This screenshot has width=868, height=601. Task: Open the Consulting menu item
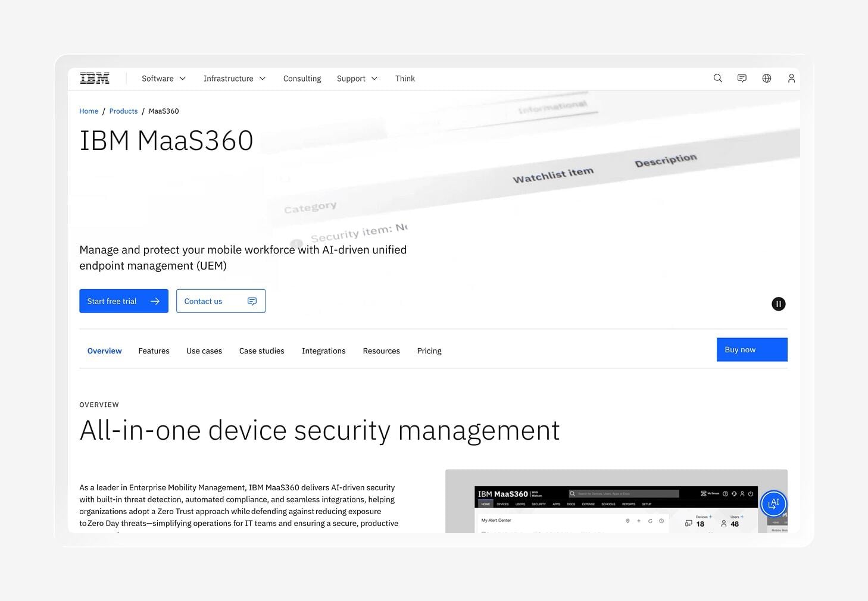[302, 79]
